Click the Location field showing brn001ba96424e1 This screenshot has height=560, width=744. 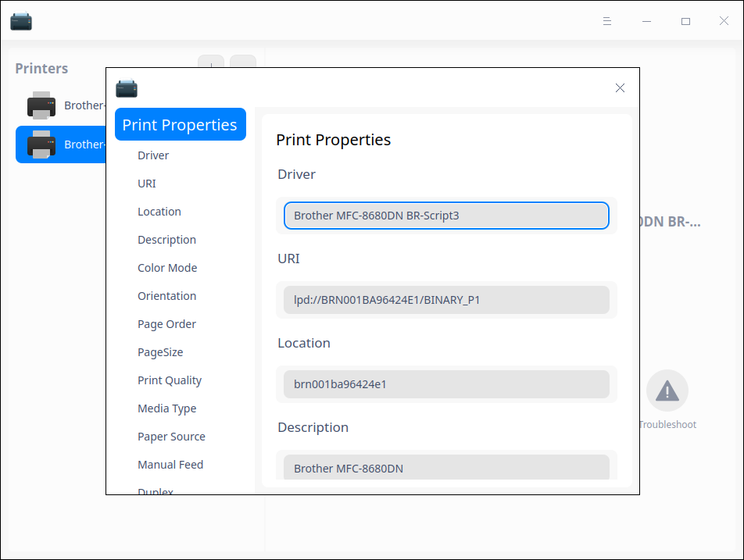pos(446,384)
